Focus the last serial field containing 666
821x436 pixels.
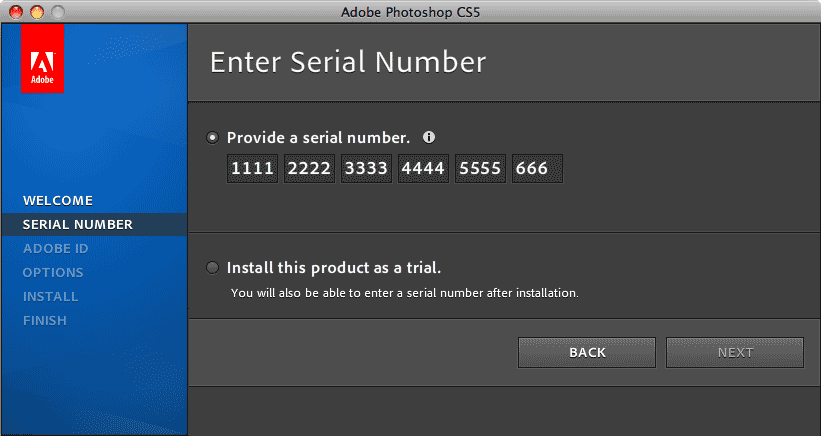(538, 169)
